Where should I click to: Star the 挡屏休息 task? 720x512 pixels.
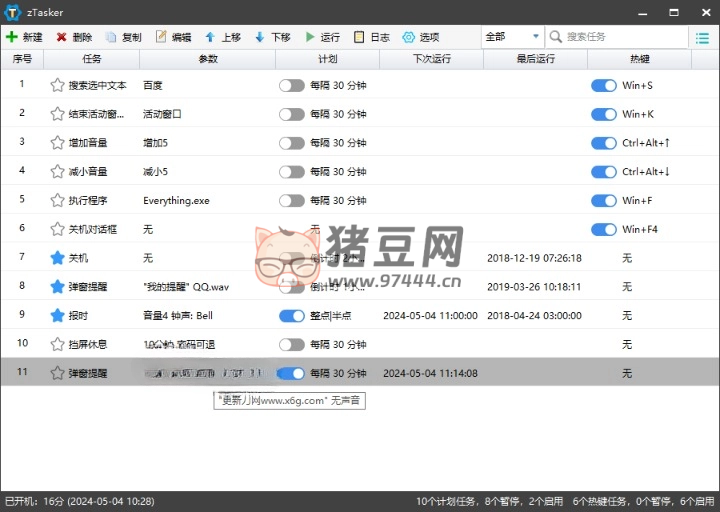pos(57,344)
